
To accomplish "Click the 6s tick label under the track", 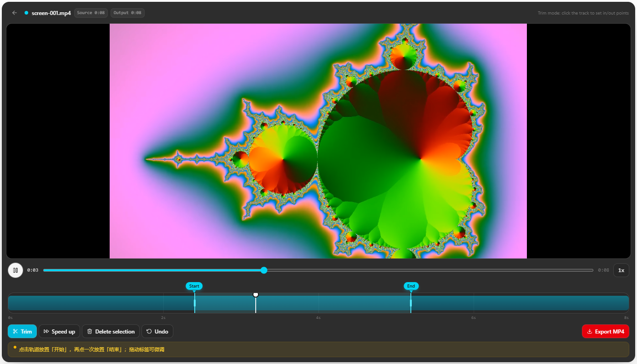I will coord(474,318).
